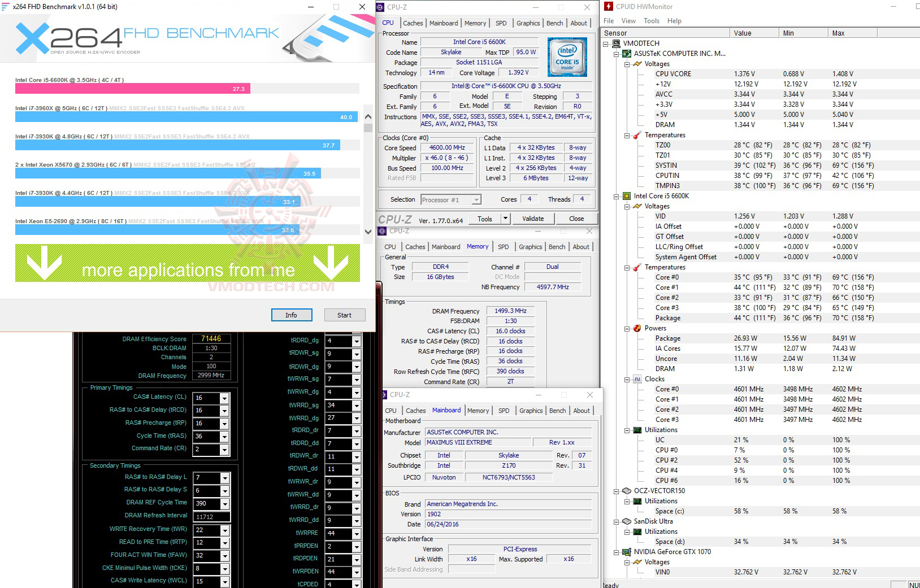Click the CPU-Z title bar icon of the top CPU-Z window
Image resolution: width=920 pixels, height=588 pixels.
tap(380, 7)
